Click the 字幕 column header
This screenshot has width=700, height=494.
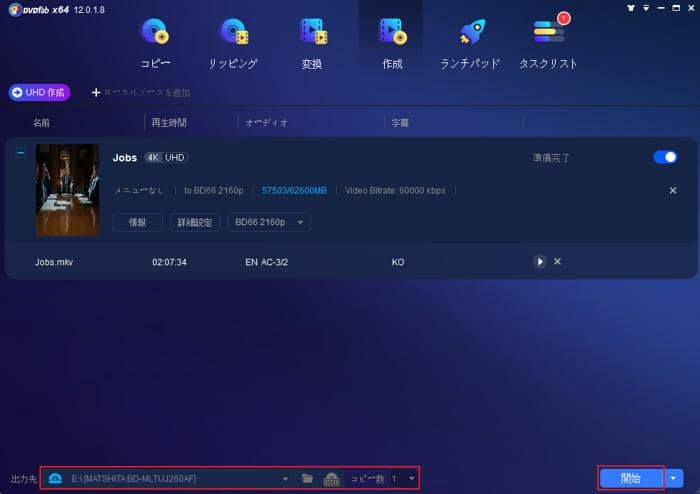pyautogui.click(x=400, y=123)
